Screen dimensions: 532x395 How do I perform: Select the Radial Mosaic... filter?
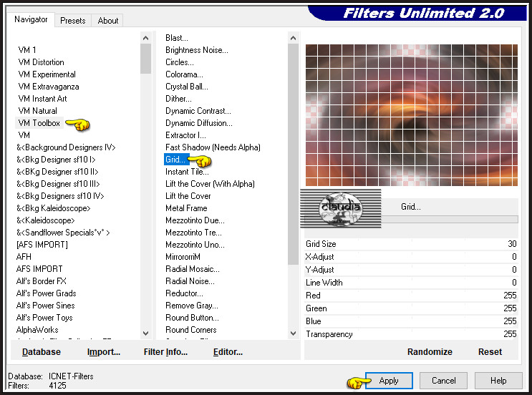[x=193, y=269]
